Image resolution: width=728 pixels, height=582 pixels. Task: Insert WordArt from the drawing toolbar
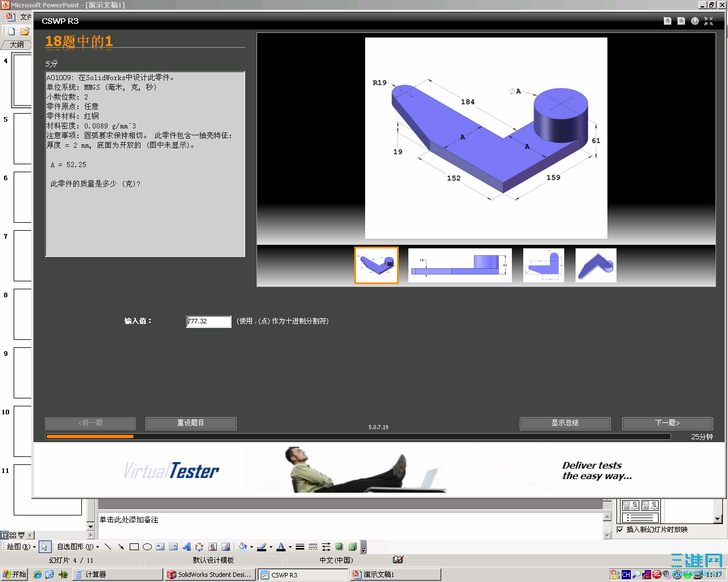187,547
